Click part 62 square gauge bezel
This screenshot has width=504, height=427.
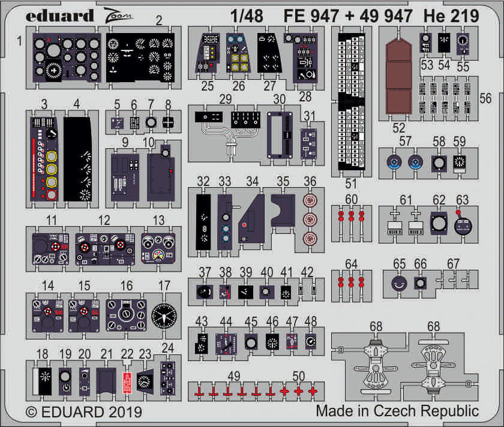click(439, 222)
